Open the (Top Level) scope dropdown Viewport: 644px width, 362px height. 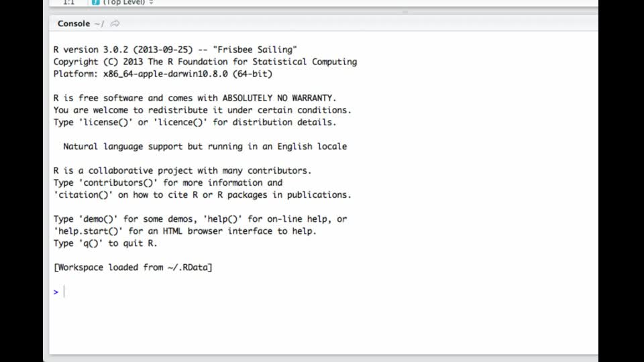point(123,3)
